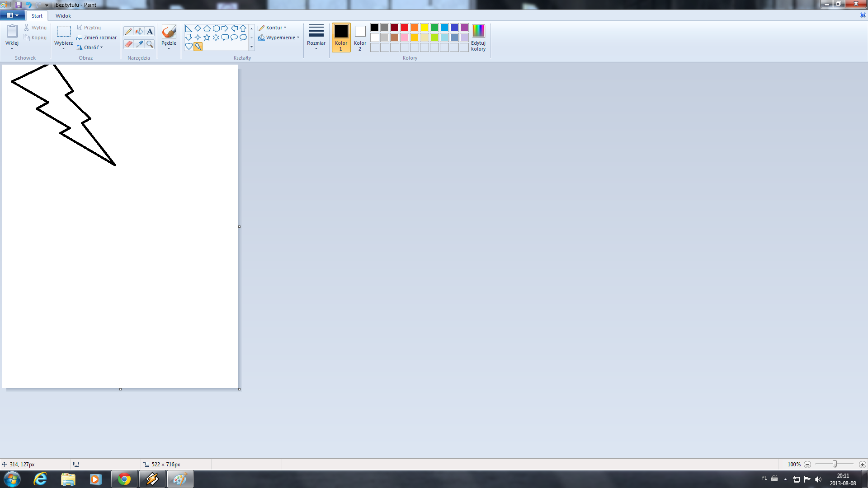
Task: Pick the yellow color swatch
Action: (425, 28)
